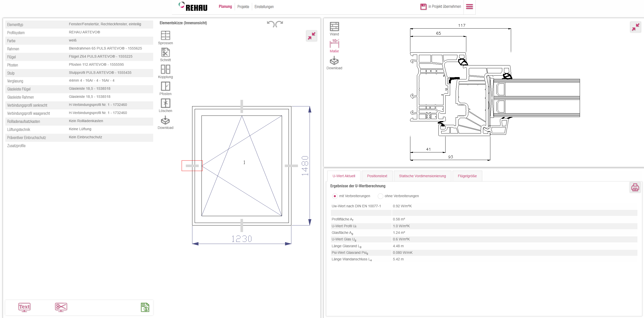644x318 pixels.
Task: Click Keine Lüftung value
Action: coord(80,129)
